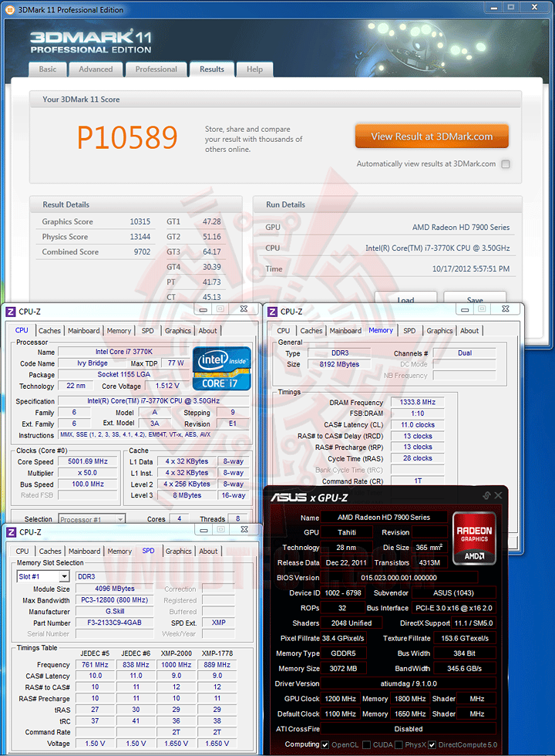Toggle the CUDA computing checkbox
This screenshot has height=756, width=555.
coord(367,745)
